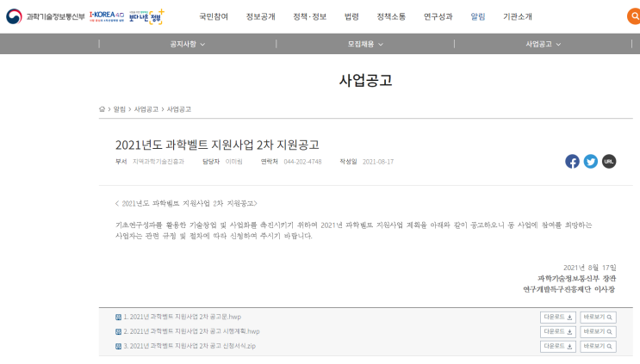Image resolution: width=640 pixels, height=364 pixels.
Task: Click the Ministry of Science and ICT logo
Action: [46, 16]
